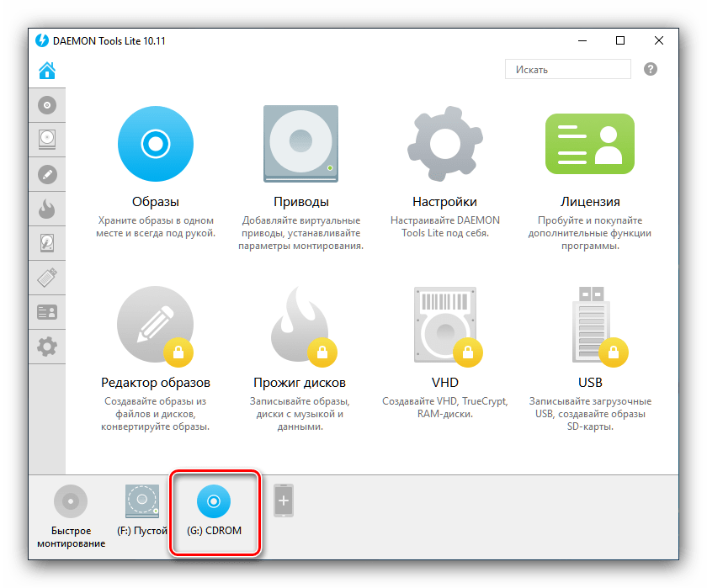The width and height of the screenshot is (707, 588).
Task: Open the Settings gear icon in sidebar
Action: coord(47,347)
